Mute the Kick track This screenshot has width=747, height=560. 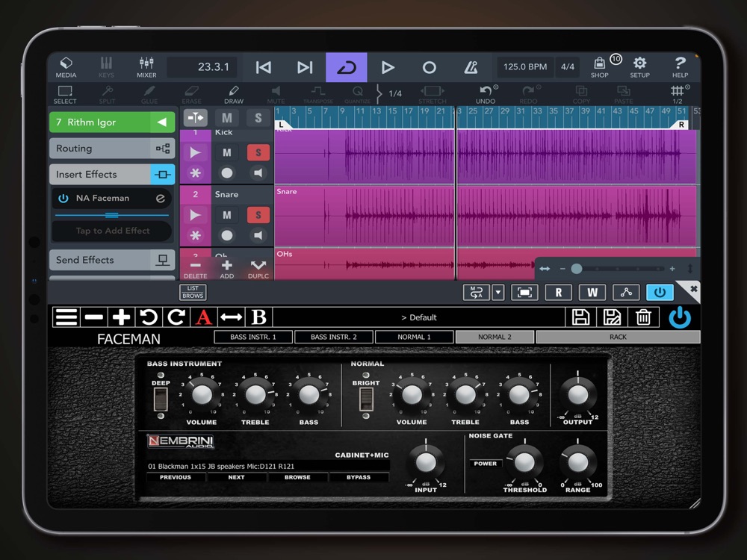(227, 152)
